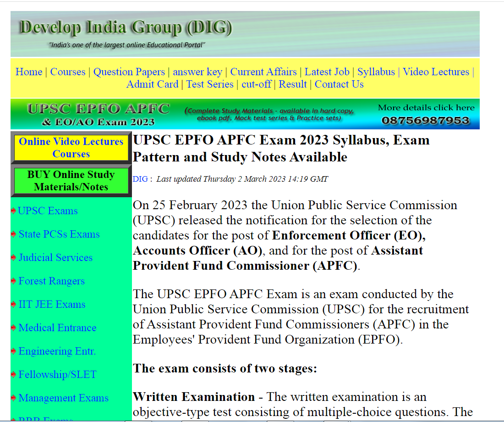Click the UPSC EPFO APFC Exam 2023 banner

click(x=245, y=114)
